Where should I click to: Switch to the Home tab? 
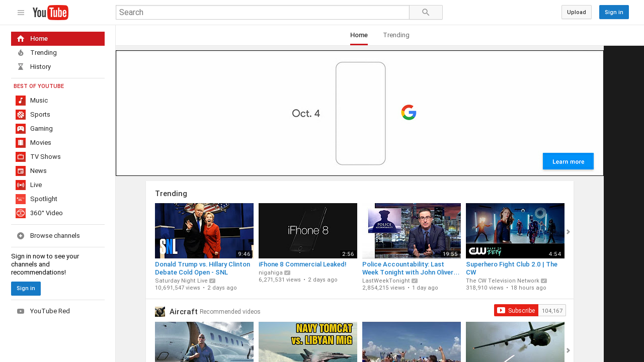tap(359, 35)
